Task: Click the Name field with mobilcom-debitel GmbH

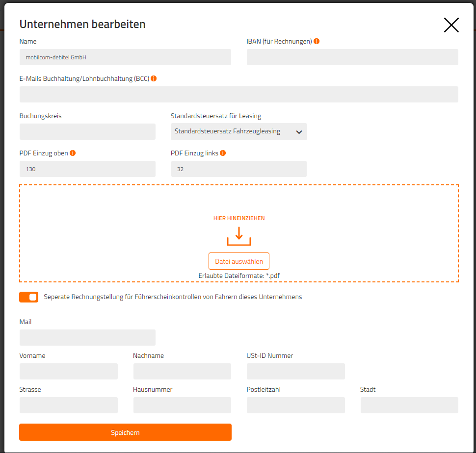Action: point(125,57)
